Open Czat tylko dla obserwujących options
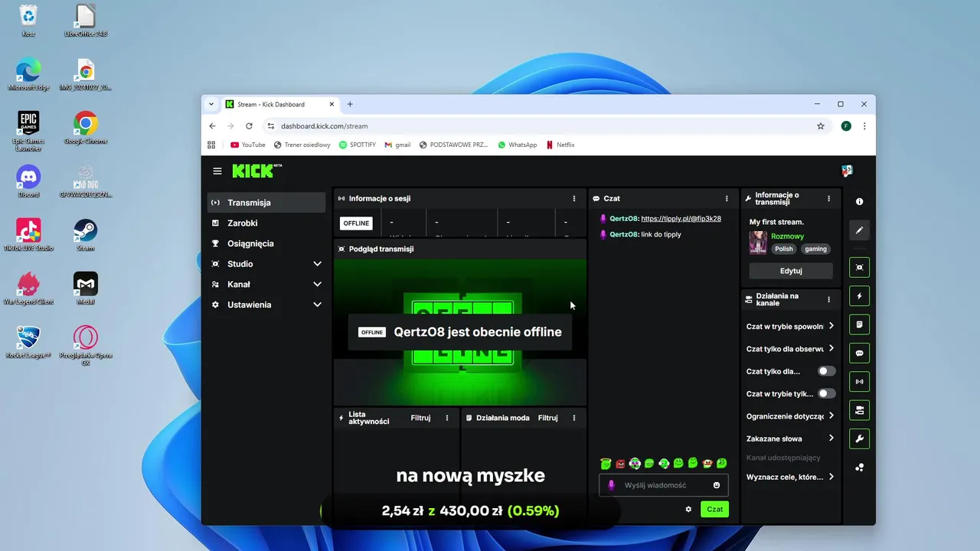This screenshot has height=551, width=980. pos(790,349)
